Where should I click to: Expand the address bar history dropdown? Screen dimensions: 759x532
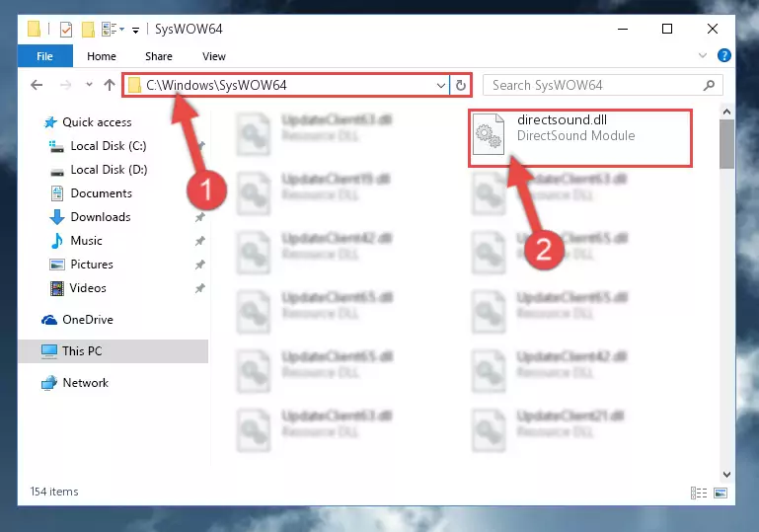(440, 86)
